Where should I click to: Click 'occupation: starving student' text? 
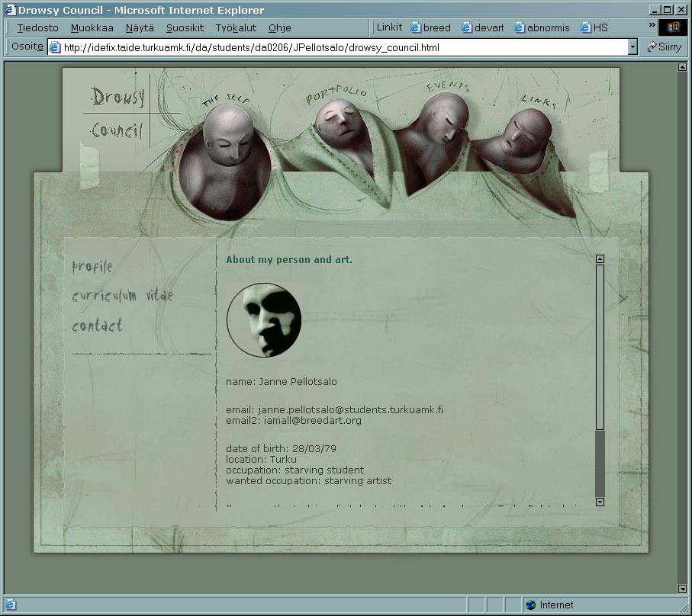pyautogui.click(x=295, y=470)
